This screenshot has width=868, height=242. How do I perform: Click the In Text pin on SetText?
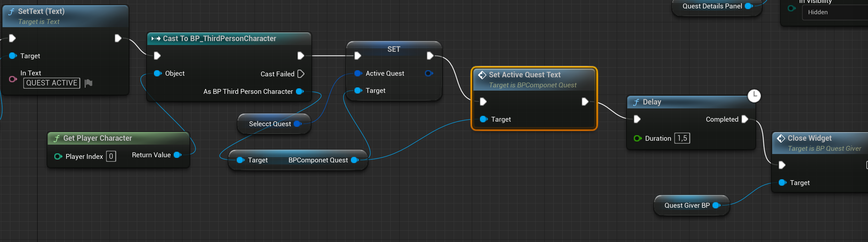coord(13,79)
